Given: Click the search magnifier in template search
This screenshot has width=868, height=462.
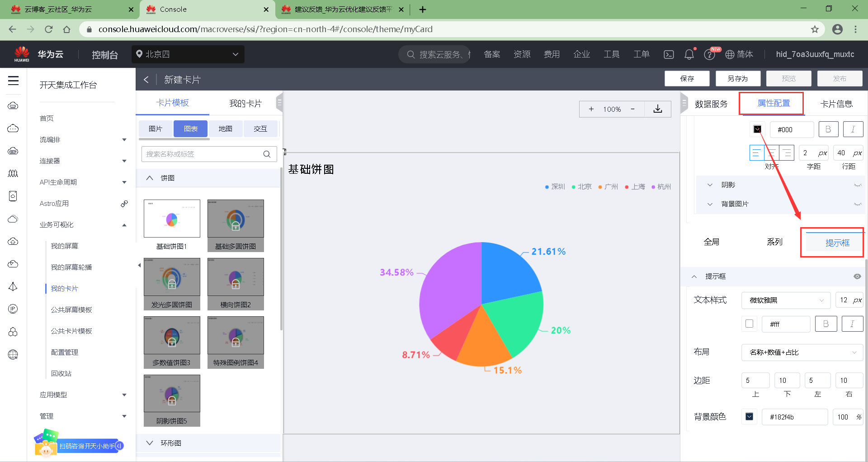Looking at the screenshot, I should coord(267,154).
